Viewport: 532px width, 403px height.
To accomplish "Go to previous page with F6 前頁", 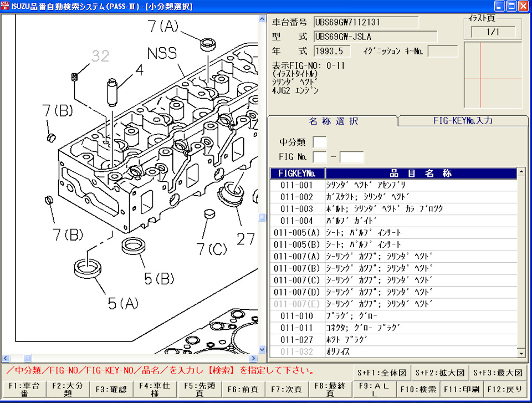I will pos(243,389).
